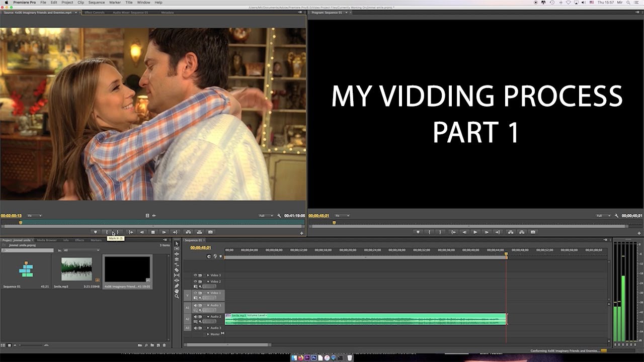The width and height of the screenshot is (644, 362).
Task: Mute the Audio 1 track speaker
Action: (196, 305)
